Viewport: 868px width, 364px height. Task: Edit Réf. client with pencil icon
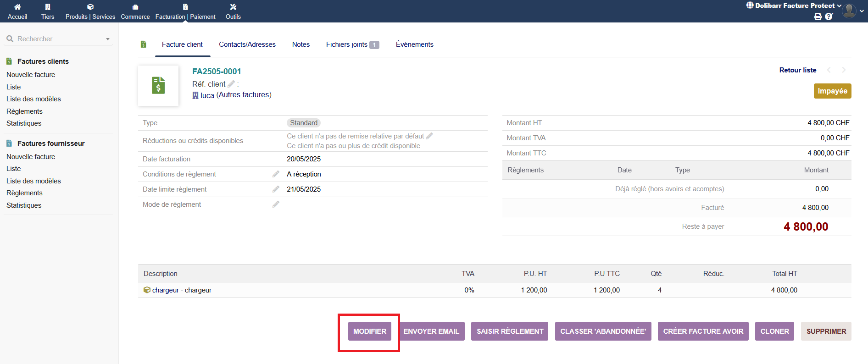coord(231,84)
